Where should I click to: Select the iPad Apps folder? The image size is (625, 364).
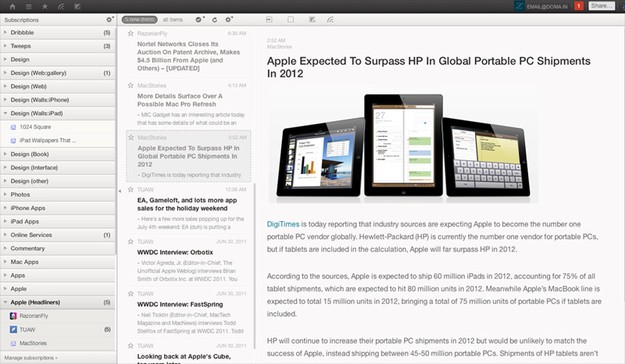coord(58,221)
